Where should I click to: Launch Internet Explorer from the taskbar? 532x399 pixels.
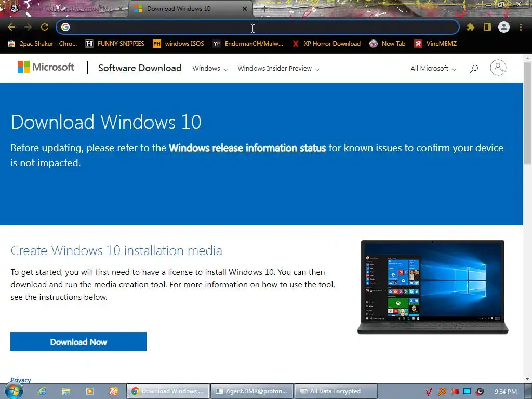pyautogui.click(x=42, y=391)
